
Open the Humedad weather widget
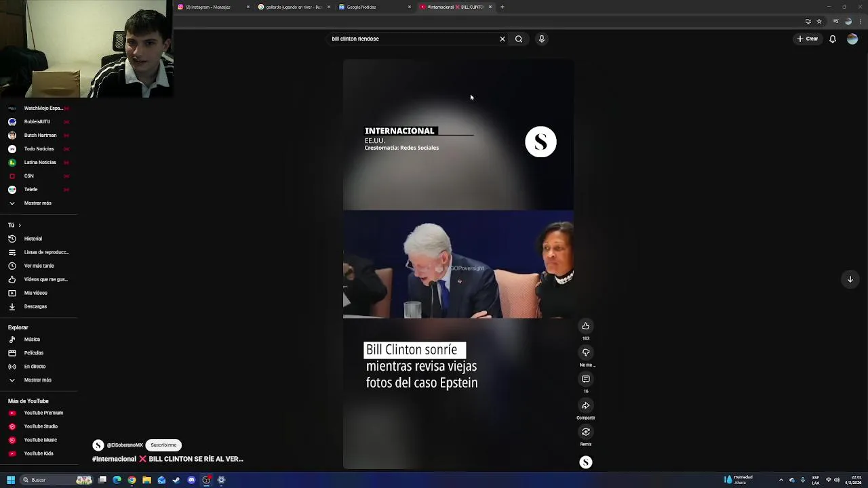(x=738, y=480)
